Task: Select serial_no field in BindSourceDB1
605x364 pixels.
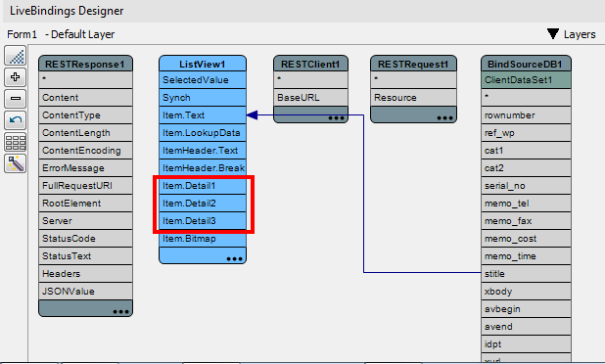Action: tap(526, 186)
